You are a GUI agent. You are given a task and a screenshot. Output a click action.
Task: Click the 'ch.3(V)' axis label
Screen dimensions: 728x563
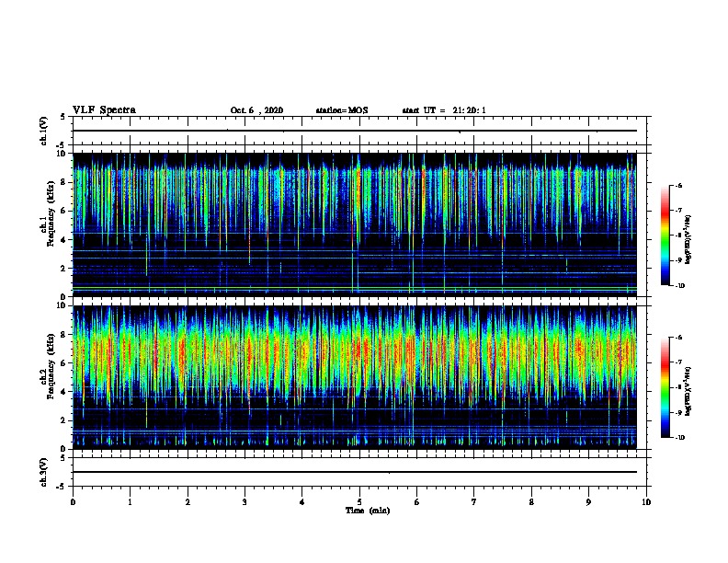point(44,472)
